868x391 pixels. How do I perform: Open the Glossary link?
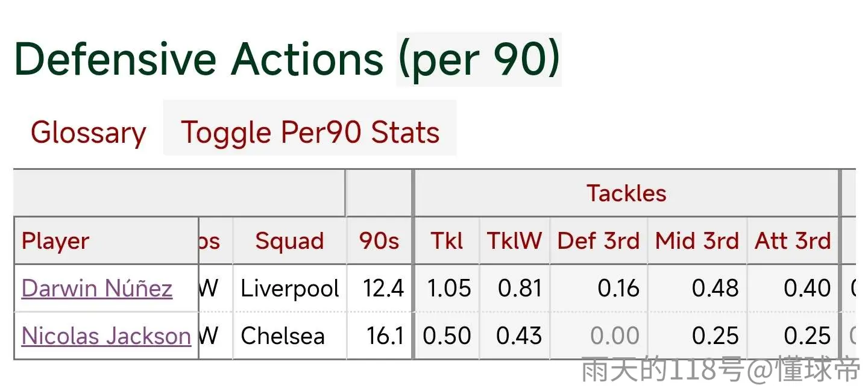tap(89, 133)
